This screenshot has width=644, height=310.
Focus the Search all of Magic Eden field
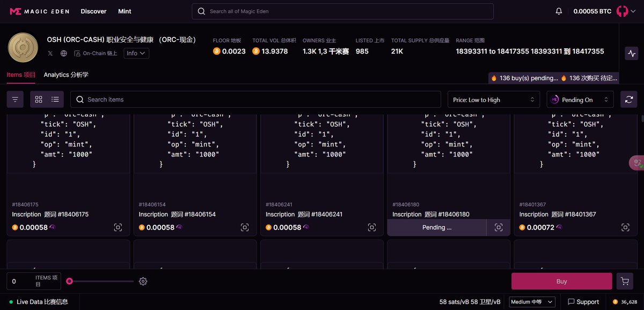[342, 11]
